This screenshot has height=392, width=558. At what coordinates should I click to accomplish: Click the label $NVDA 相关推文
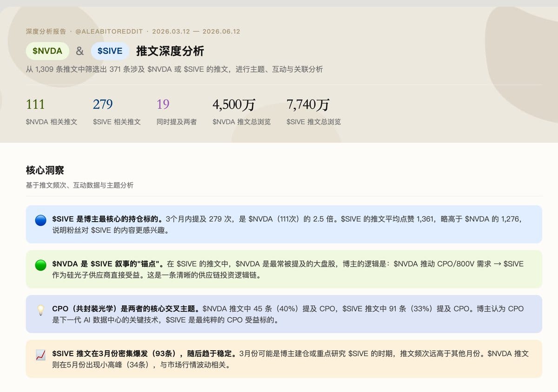click(52, 122)
